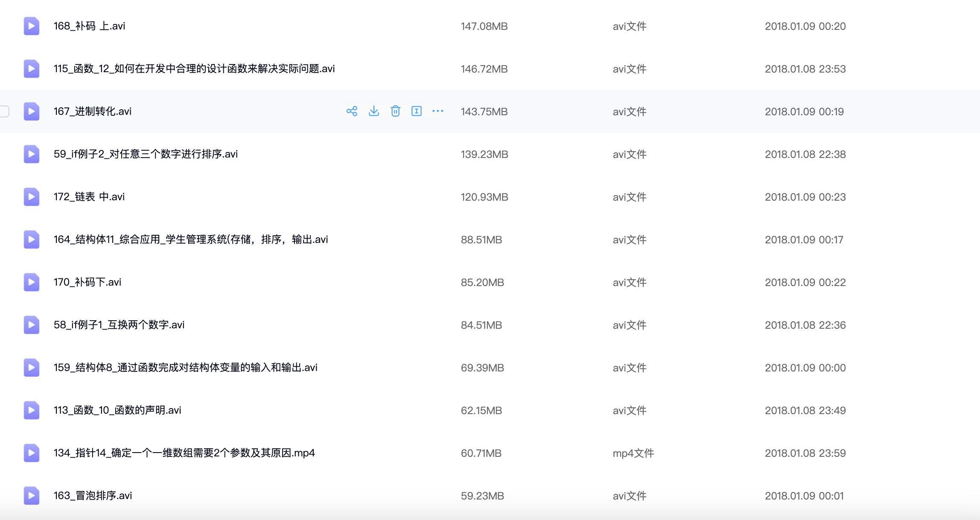Click date 2018.01.08 23:53
The height and width of the screenshot is (520, 980).
pos(805,69)
